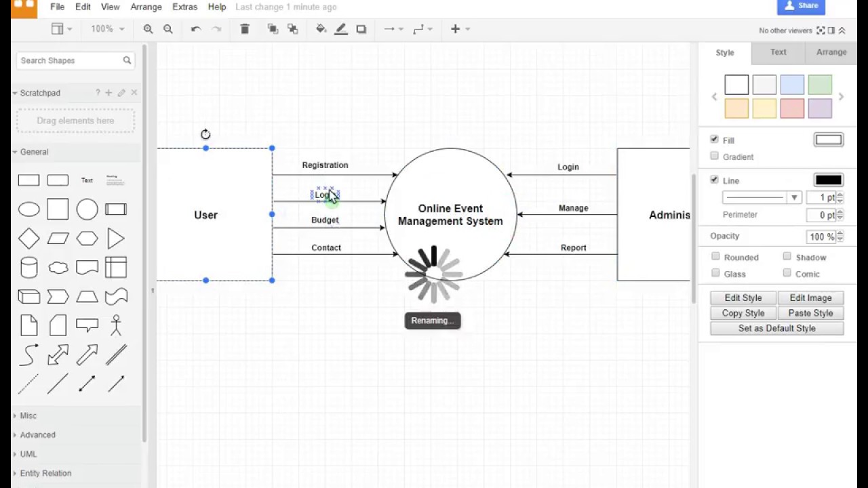Click the Share button

(801, 6)
